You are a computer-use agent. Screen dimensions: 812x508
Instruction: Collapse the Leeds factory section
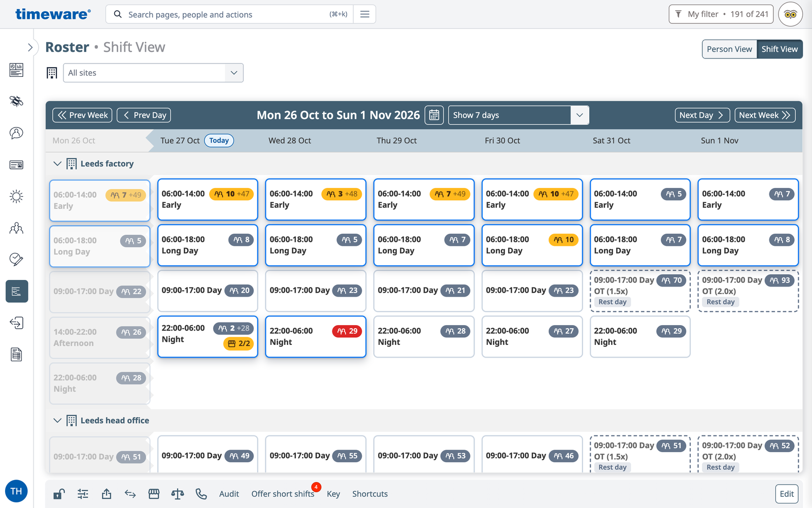(57, 164)
